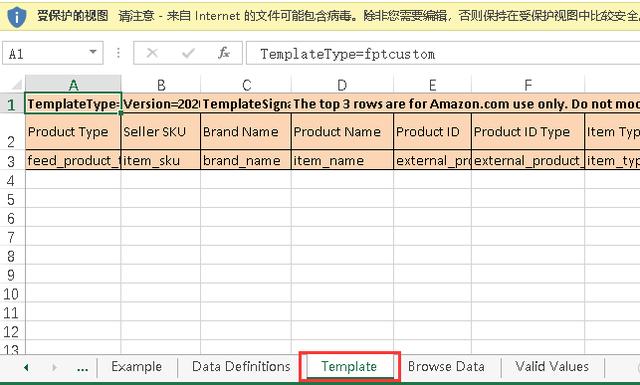Screen dimensions: 640x385
Task: Show hidden sheets via ellipsis button
Action: (x=82, y=368)
